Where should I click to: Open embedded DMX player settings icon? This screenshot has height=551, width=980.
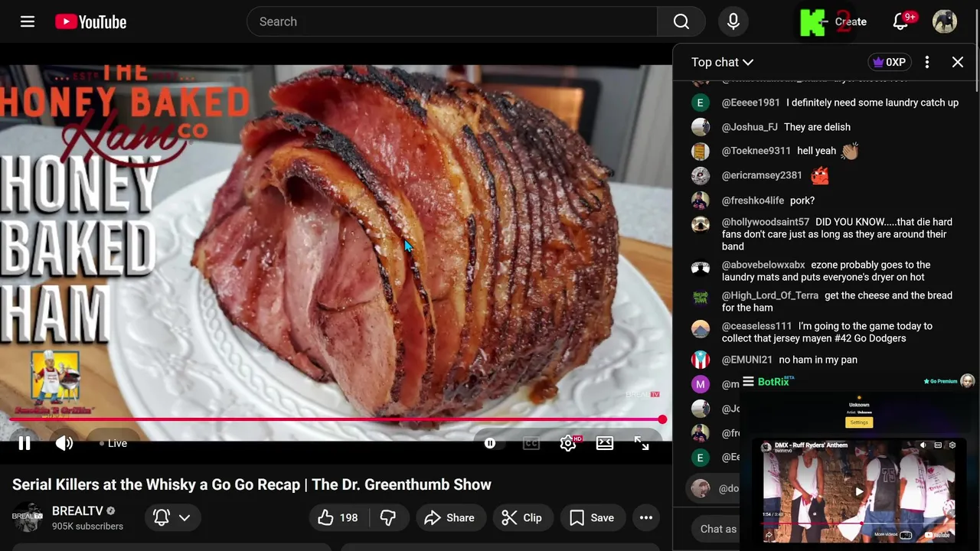(x=952, y=445)
